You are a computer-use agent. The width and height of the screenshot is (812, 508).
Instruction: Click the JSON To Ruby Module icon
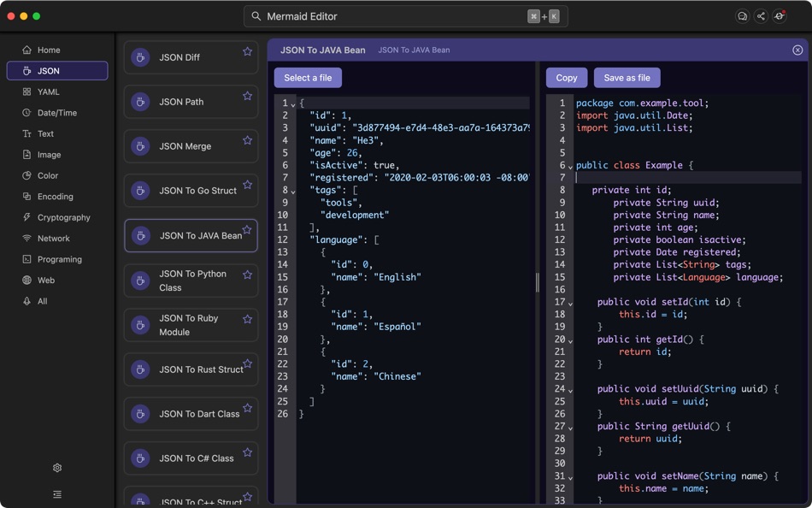click(x=140, y=325)
